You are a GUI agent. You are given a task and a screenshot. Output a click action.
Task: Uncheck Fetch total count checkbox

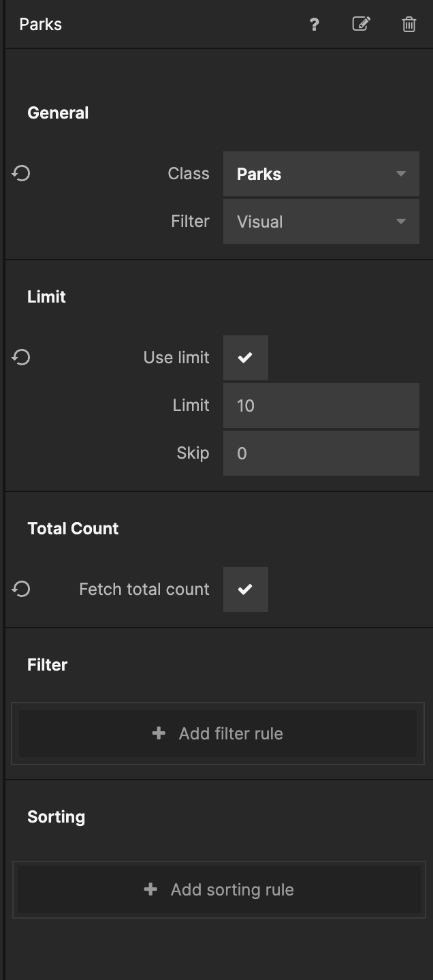click(x=245, y=589)
